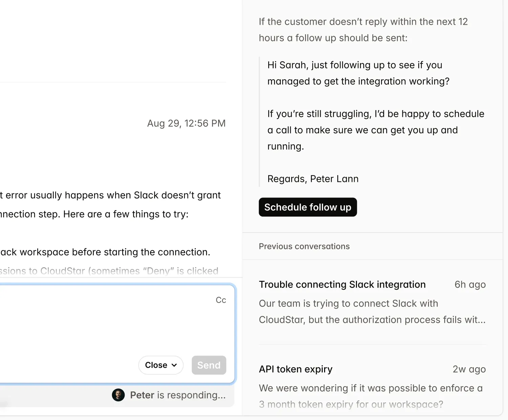
Task: Click the 6h ago timestamp
Action: coord(470,285)
